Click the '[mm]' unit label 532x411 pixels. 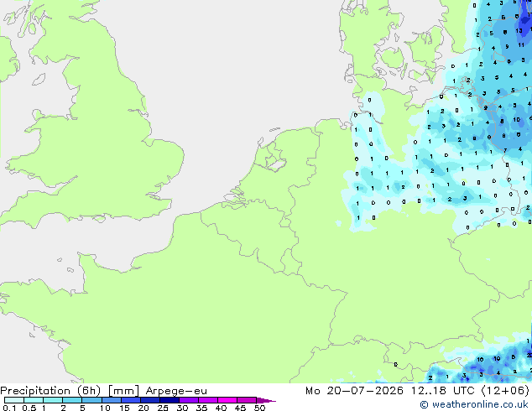pyautogui.click(x=123, y=391)
